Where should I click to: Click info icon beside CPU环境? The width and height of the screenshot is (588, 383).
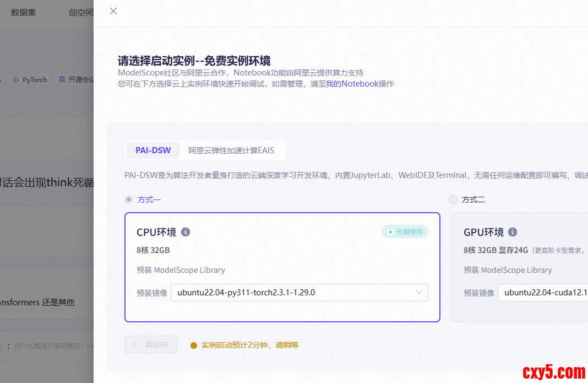(x=186, y=232)
